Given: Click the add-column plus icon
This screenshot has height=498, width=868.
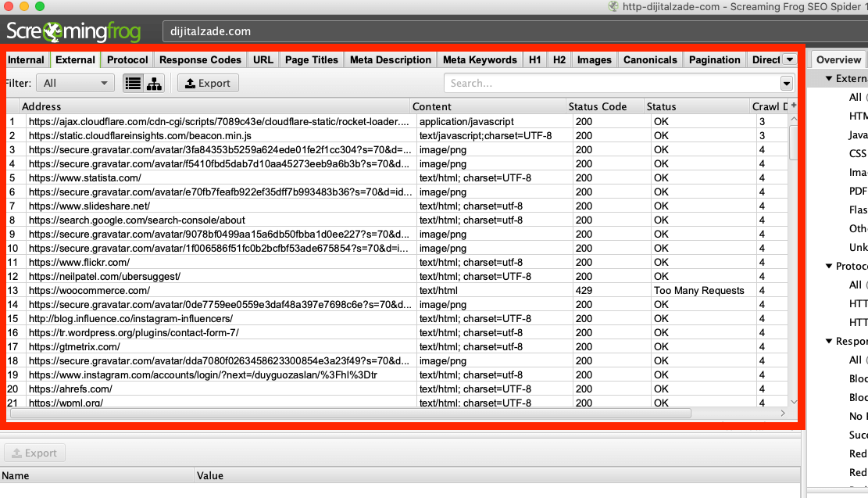Looking at the screenshot, I should coord(794,106).
